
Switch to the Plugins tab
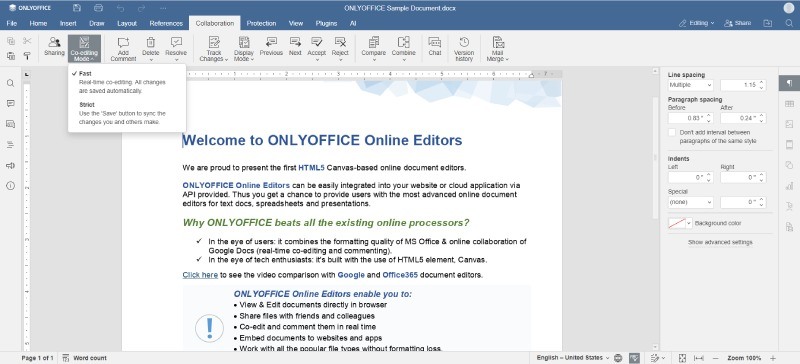pos(326,23)
